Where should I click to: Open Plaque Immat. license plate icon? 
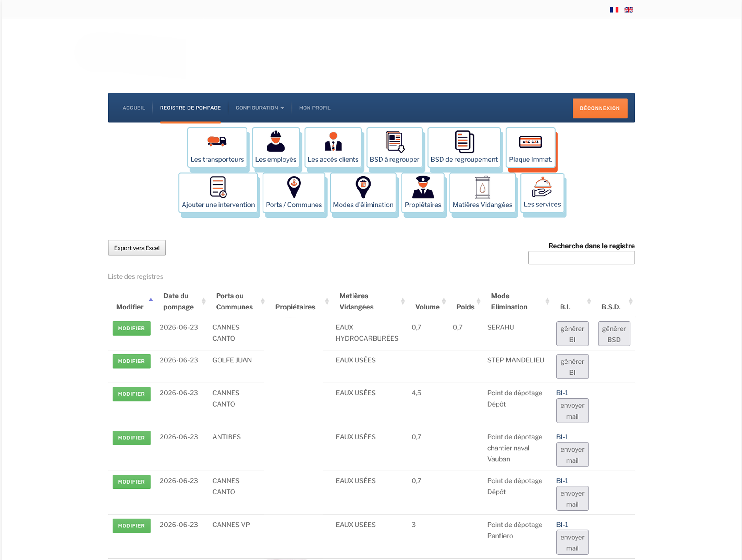tap(530, 147)
